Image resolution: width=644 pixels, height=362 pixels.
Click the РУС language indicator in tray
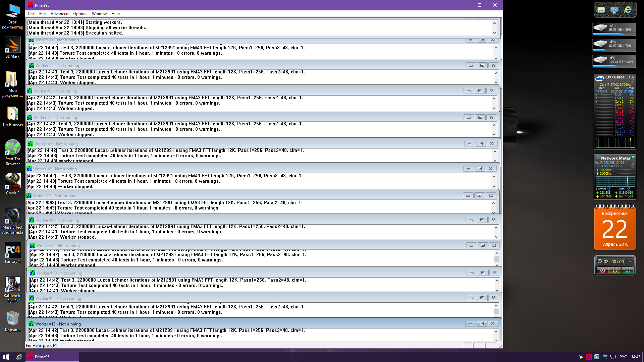click(623, 357)
